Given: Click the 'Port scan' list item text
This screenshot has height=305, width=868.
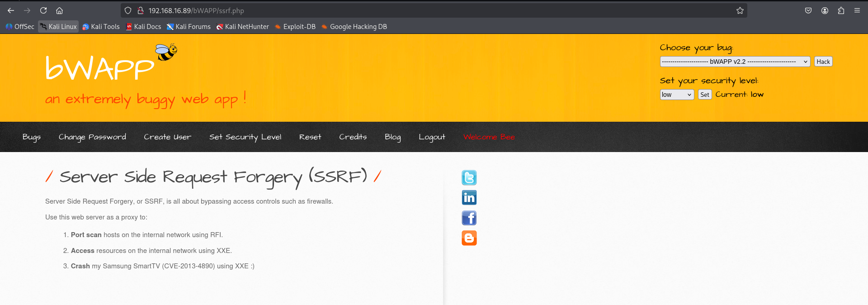Looking at the screenshot, I should point(147,235).
